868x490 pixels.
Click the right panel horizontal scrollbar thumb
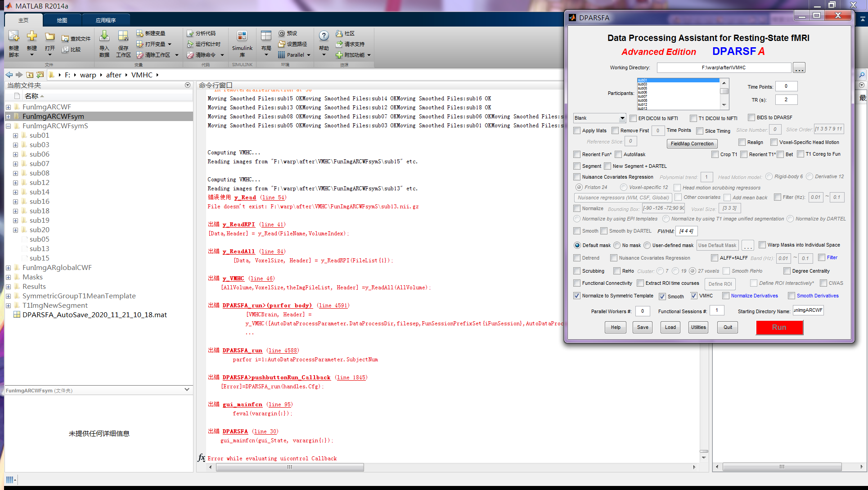[782, 467]
